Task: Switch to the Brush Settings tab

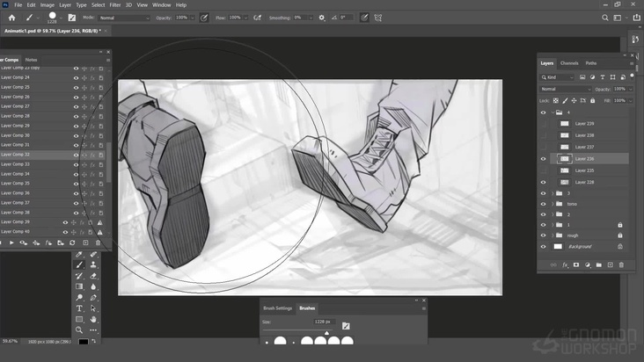Action: point(277,308)
